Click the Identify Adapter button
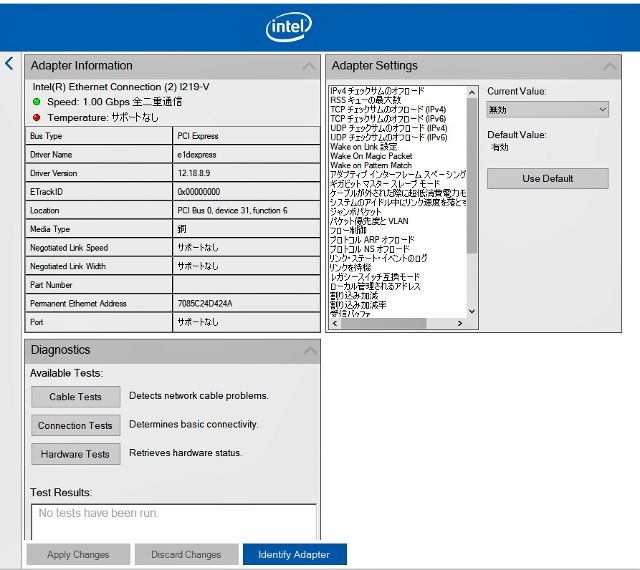 [294, 554]
